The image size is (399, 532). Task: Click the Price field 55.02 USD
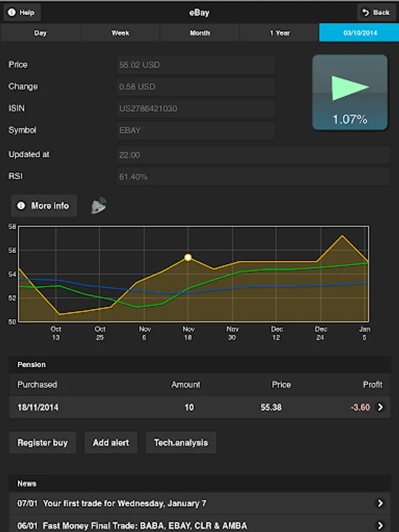pos(196,65)
